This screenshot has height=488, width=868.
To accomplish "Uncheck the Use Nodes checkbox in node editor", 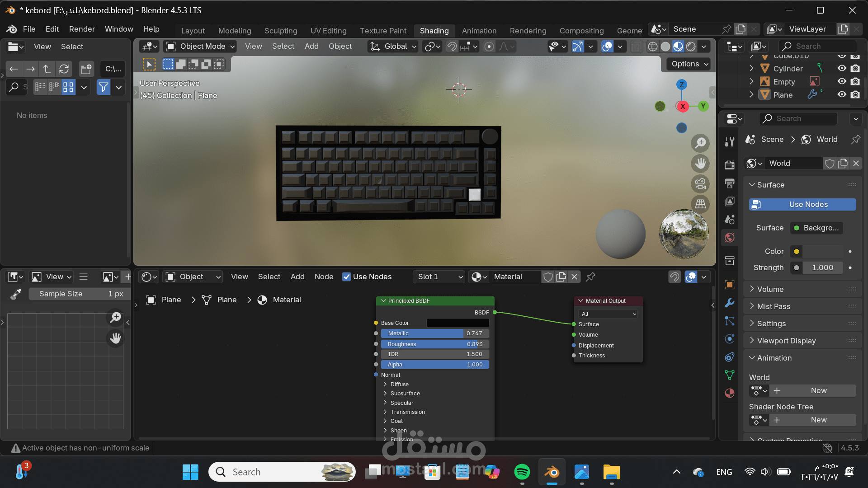I will pyautogui.click(x=346, y=277).
